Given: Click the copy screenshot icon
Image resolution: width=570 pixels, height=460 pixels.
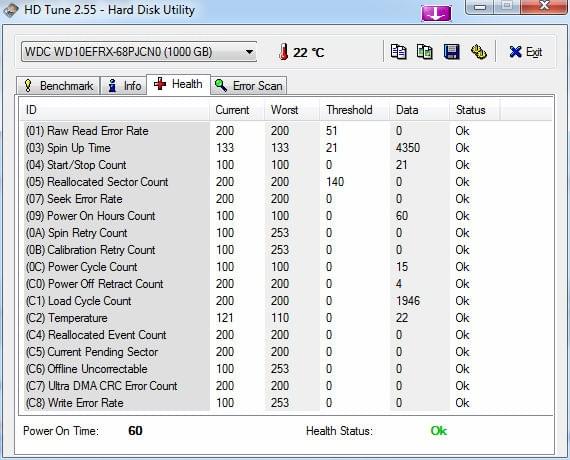Looking at the screenshot, I should point(425,52).
